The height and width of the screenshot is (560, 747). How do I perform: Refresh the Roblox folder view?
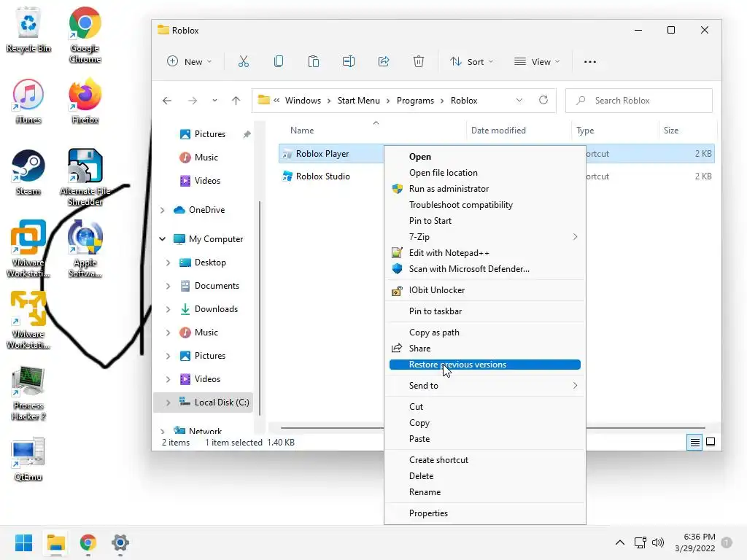[543, 100]
